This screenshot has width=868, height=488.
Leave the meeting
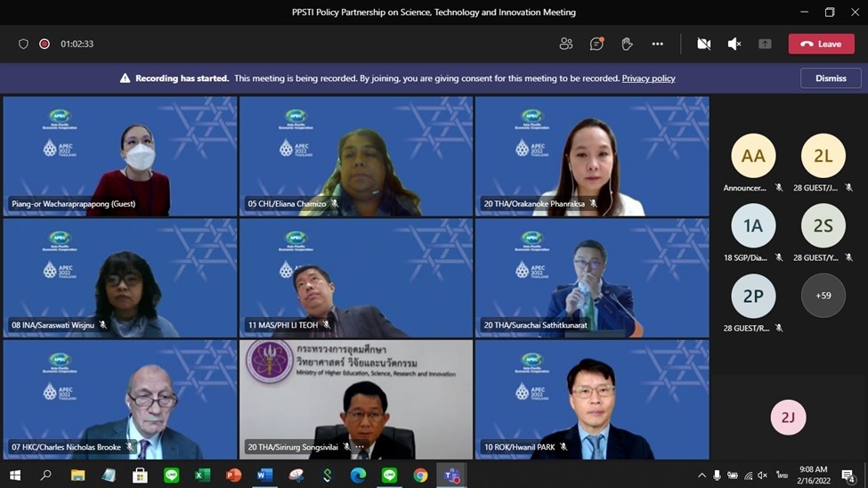[x=821, y=44]
